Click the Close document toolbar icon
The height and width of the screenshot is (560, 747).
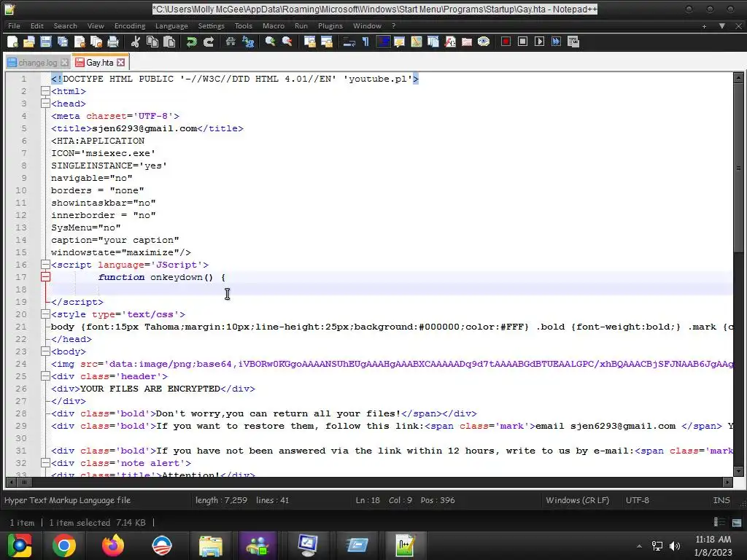click(80, 42)
